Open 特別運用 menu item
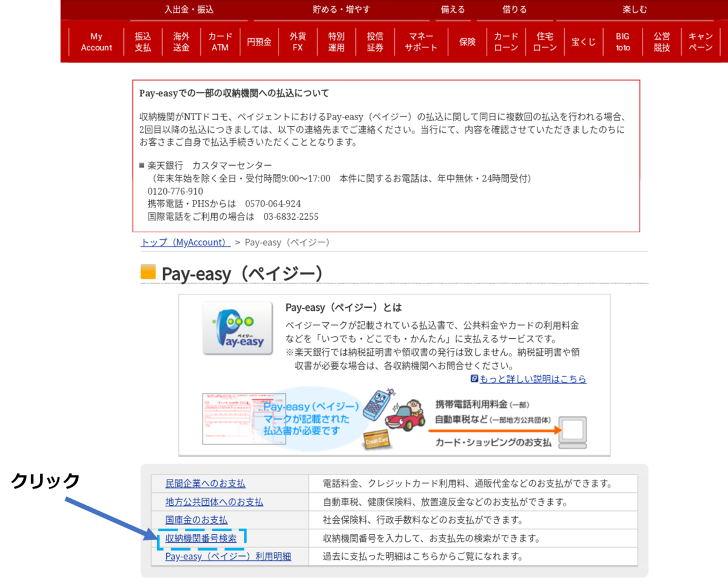 (x=337, y=42)
